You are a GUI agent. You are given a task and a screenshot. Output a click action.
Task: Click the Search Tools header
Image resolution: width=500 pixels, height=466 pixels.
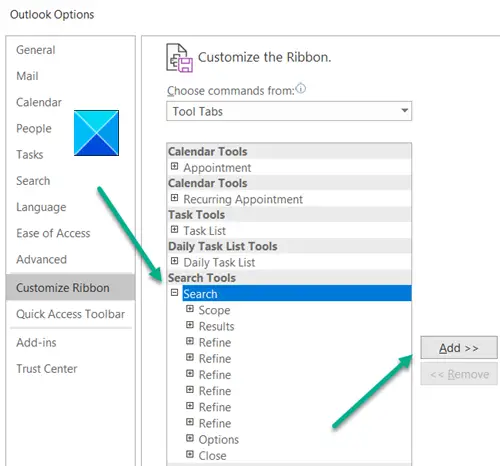click(x=289, y=278)
